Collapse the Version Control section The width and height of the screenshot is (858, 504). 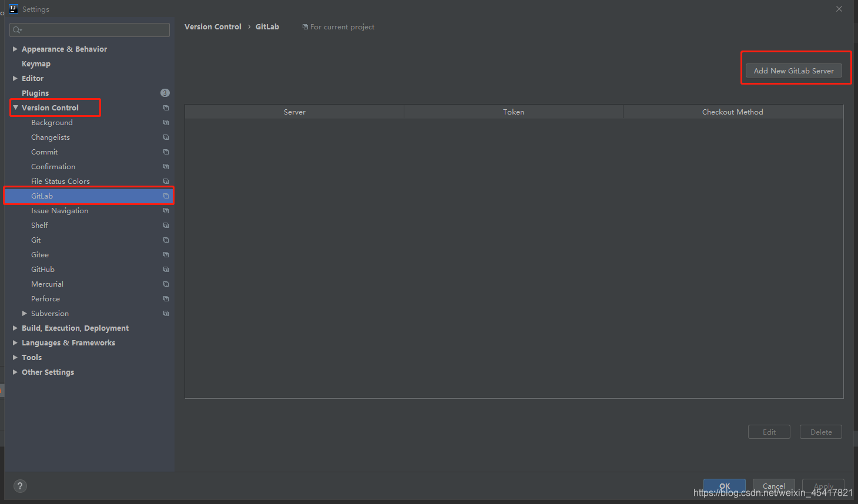coord(15,108)
